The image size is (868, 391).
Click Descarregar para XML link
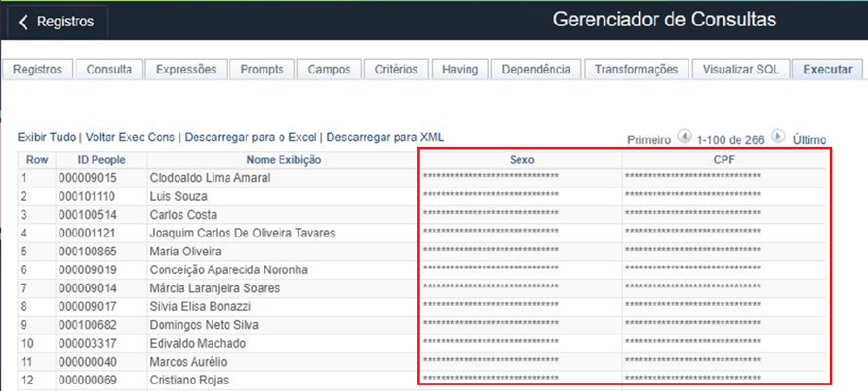tap(385, 137)
